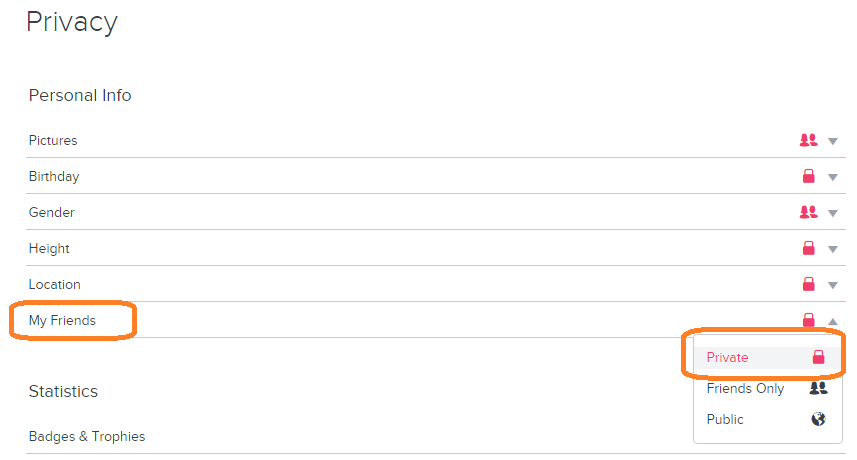Viewport: 857px width, 460px height.
Task: Select Private from the privacy menu
Action: 728,358
